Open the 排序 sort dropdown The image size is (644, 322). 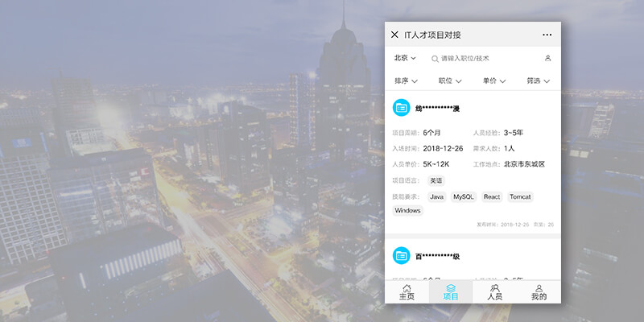coord(407,80)
